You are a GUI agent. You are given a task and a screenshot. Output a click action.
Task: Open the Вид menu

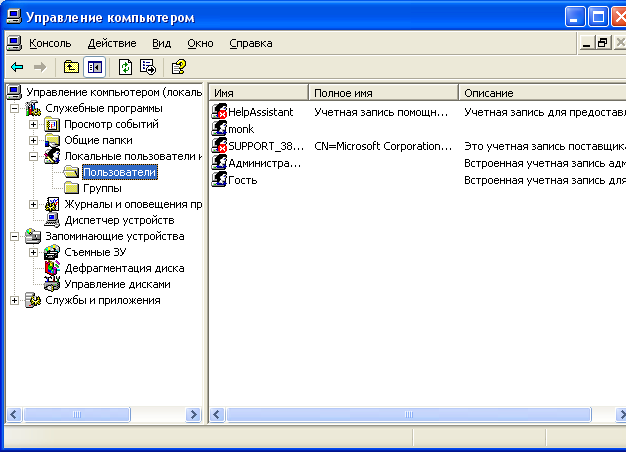[x=162, y=43]
